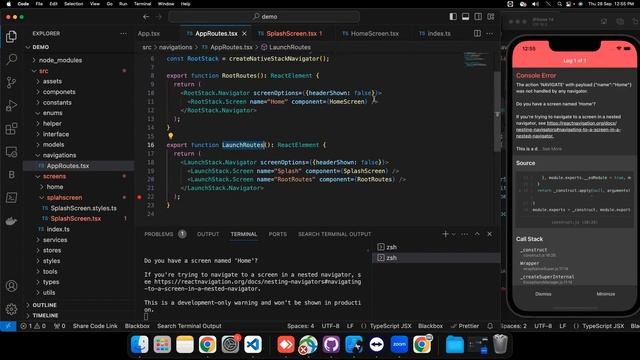Select the second zsh terminal
The height and width of the screenshot is (360, 640).
coord(436,258)
